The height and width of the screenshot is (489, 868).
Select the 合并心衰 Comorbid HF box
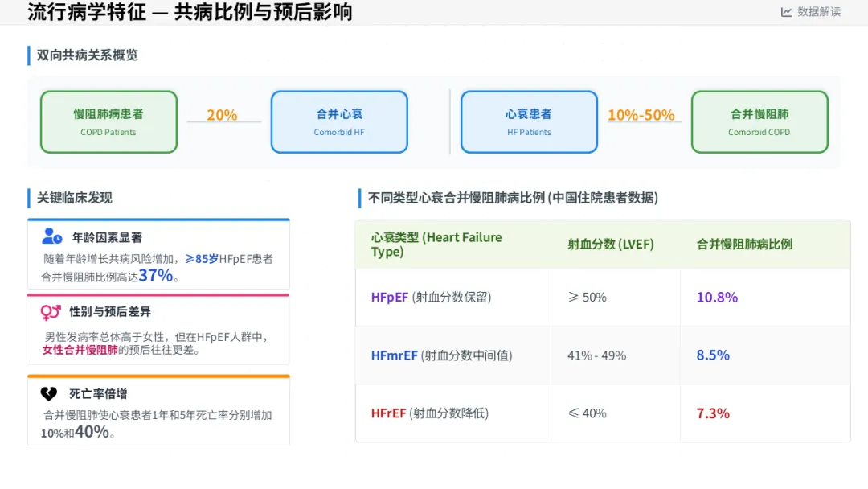[339, 121]
